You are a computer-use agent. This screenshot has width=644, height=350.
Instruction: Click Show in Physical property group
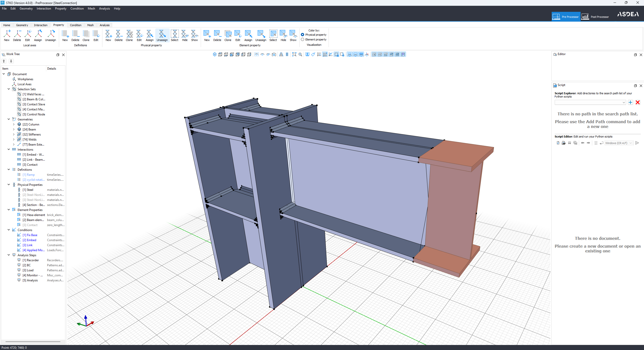[x=194, y=36]
